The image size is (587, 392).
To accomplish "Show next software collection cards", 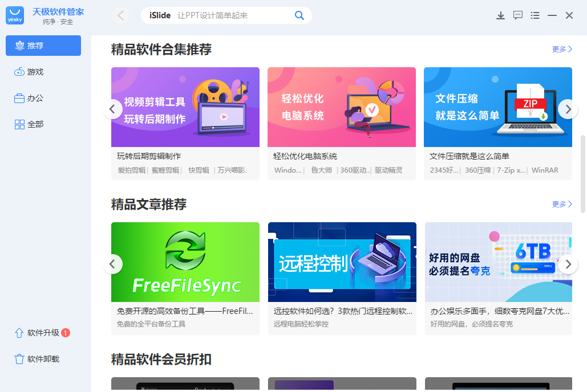I will click(568, 109).
